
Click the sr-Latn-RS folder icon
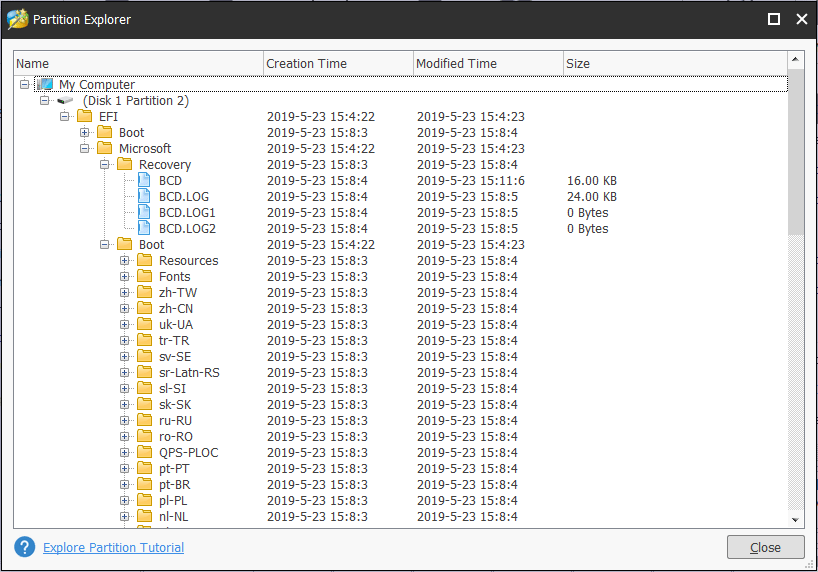[145, 372]
